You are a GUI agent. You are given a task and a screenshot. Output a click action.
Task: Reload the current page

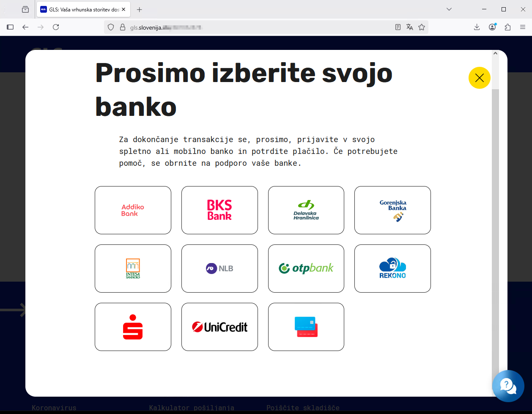pos(56,27)
